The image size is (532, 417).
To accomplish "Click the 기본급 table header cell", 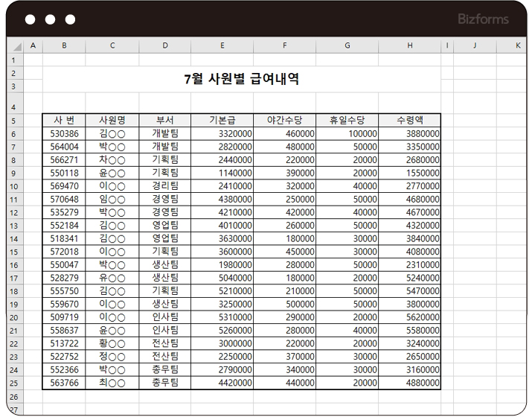I will point(222,120).
